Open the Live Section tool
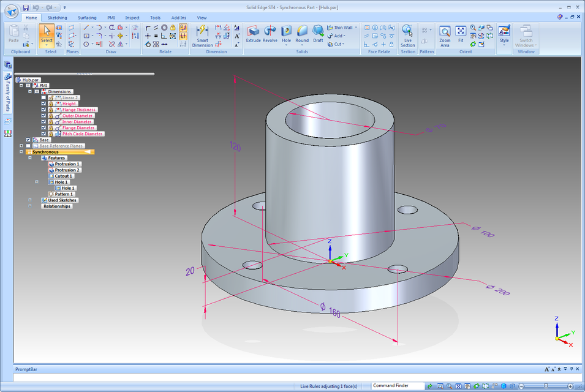The width and height of the screenshot is (585, 392). [x=407, y=36]
